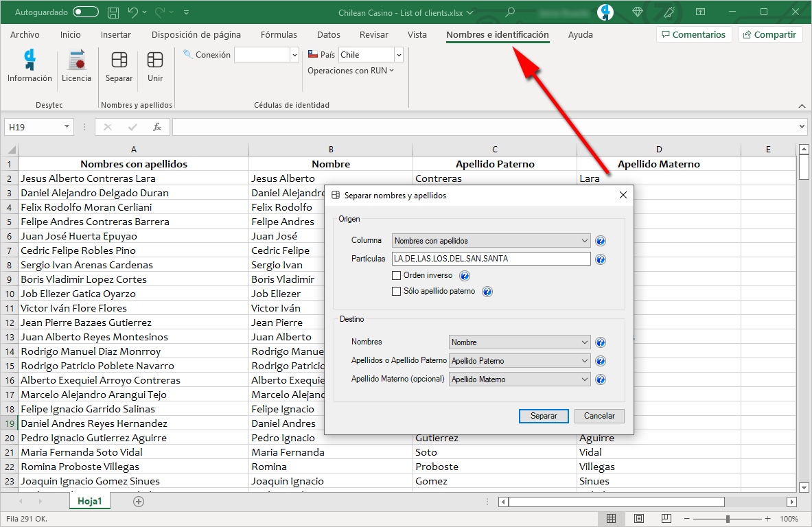This screenshot has height=527, width=812.
Task: Open the Revisar ribbon tab
Action: 373,34
